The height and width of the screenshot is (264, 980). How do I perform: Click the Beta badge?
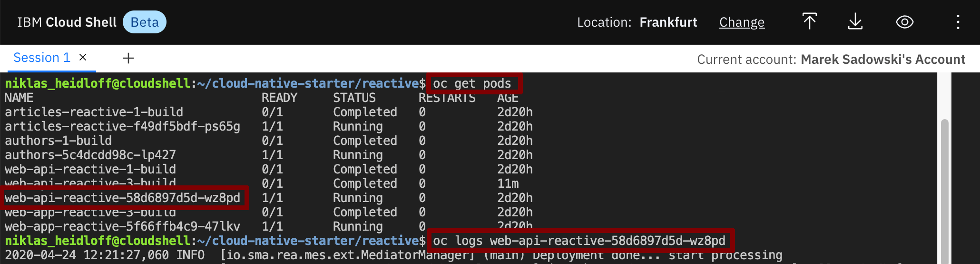tap(145, 22)
